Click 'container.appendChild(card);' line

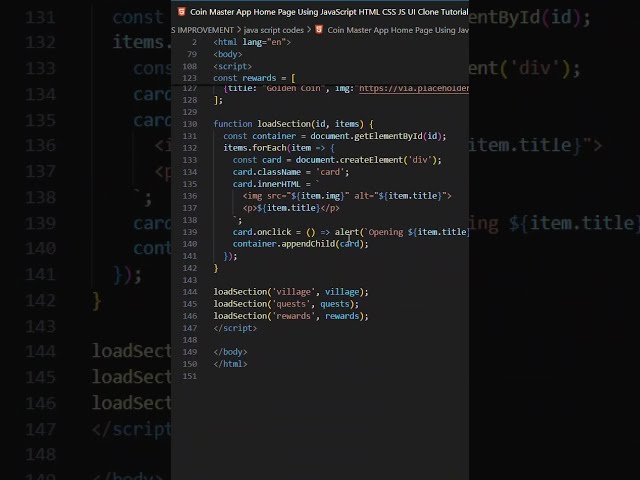click(x=300, y=244)
